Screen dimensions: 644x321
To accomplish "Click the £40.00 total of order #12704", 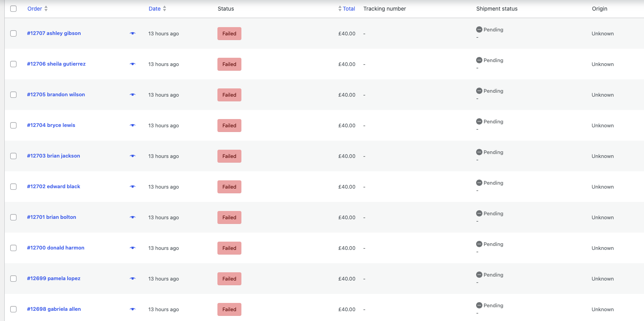I will pyautogui.click(x=346, y=126).
